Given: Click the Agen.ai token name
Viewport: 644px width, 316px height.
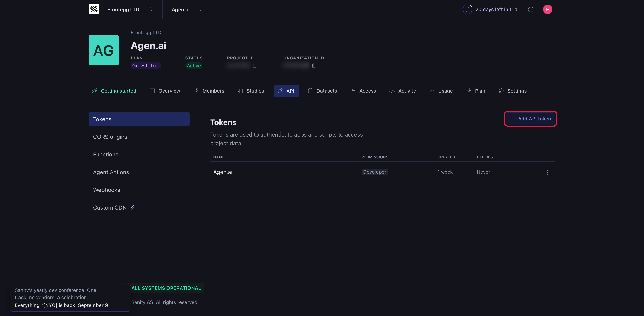Looking at the screenshot, I should pos(223,172).
